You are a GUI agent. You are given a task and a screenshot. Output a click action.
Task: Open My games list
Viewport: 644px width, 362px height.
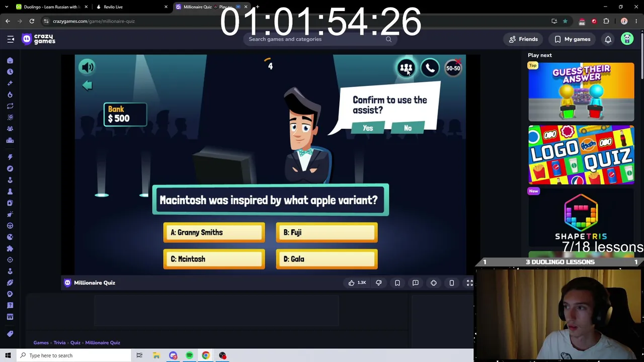pos(573,39)
